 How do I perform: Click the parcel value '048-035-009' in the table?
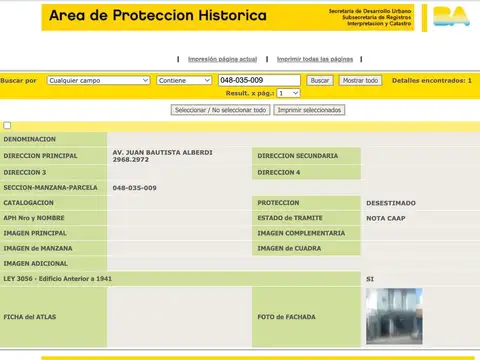pyautogui.click(x=134, y=188)
